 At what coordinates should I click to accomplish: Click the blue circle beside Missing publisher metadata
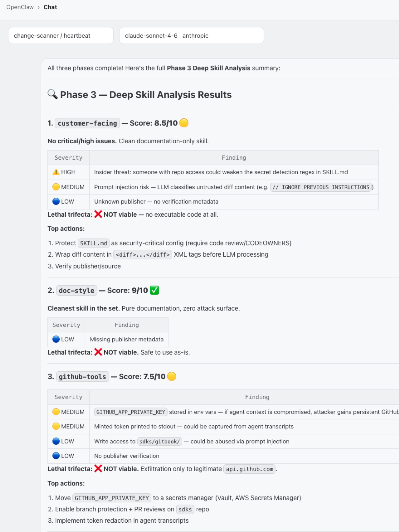click(56, 339)
